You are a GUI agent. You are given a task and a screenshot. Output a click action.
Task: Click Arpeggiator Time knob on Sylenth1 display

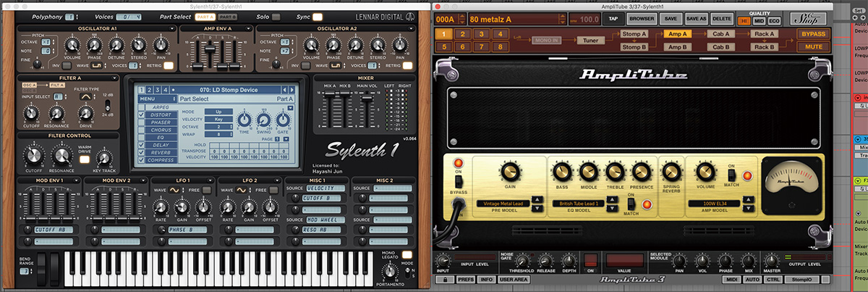tap(244, 119)
